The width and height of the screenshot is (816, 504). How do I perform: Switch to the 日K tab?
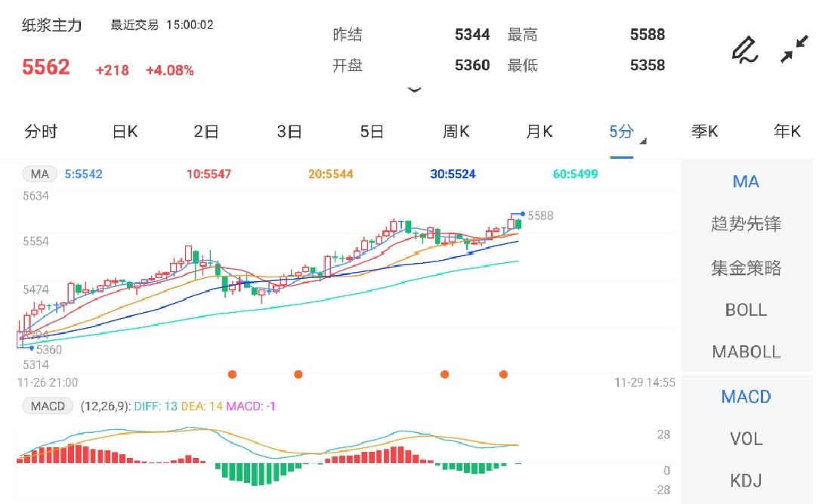[x=123, y=131]
